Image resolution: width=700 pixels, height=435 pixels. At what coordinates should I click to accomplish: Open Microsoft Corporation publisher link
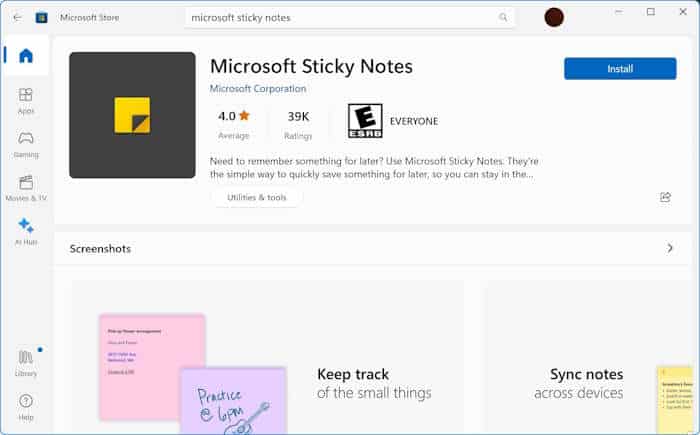[x=258, y=88]
